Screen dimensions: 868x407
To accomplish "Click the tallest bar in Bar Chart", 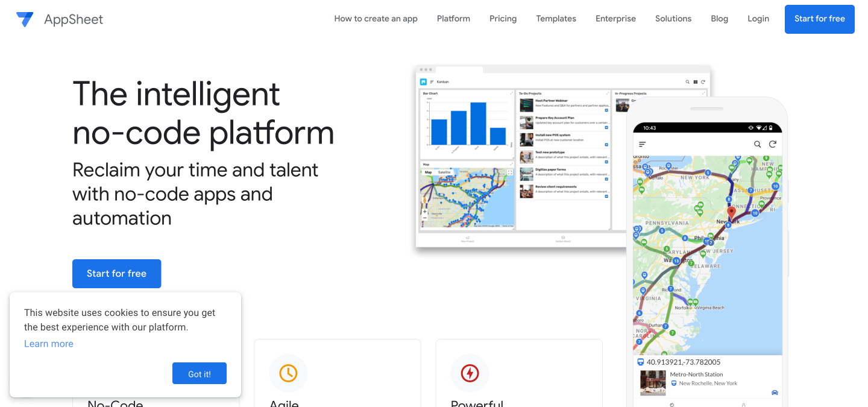I will coord(478,124).
